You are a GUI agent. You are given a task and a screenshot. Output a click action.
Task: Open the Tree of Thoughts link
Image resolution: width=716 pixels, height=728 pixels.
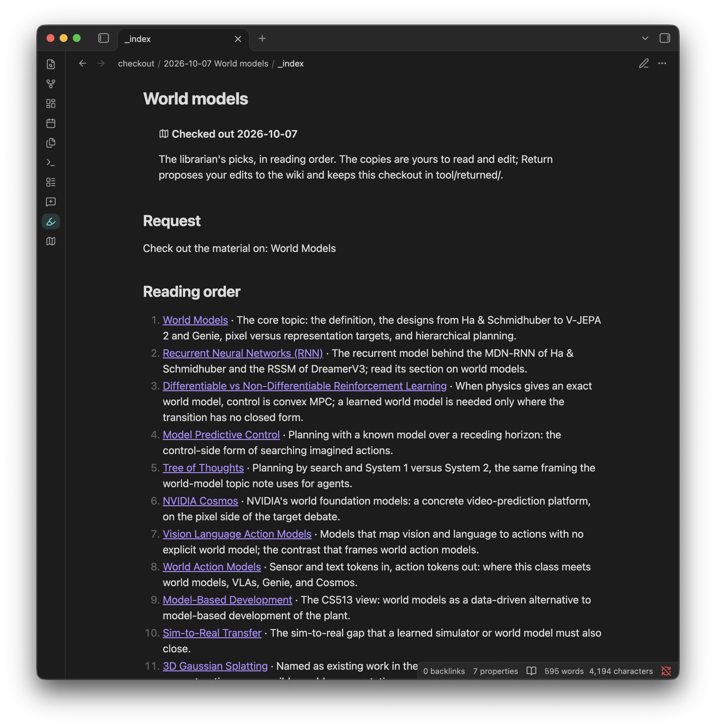[203, 468]
